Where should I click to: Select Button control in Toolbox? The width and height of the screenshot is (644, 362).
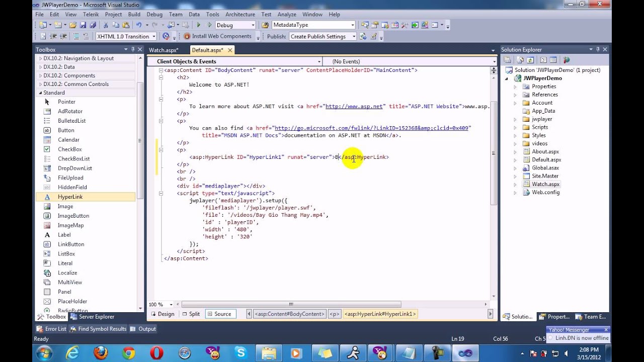86,130
